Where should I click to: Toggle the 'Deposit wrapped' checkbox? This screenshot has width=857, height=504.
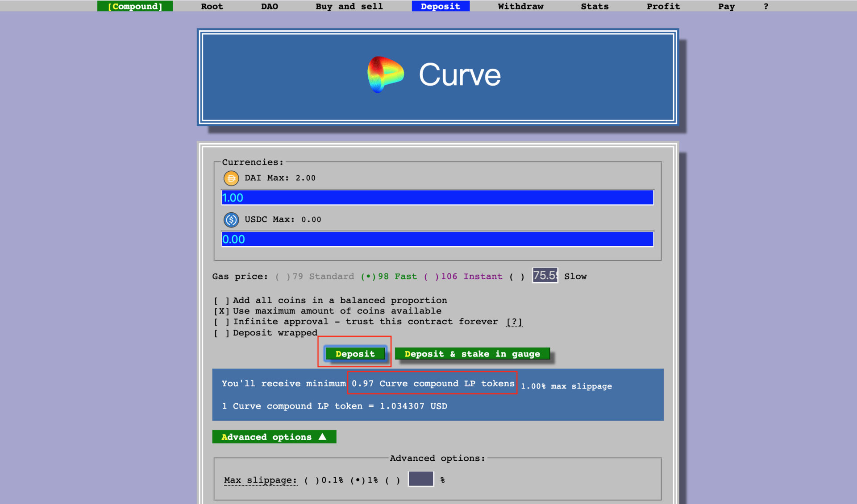click(222, 333)
